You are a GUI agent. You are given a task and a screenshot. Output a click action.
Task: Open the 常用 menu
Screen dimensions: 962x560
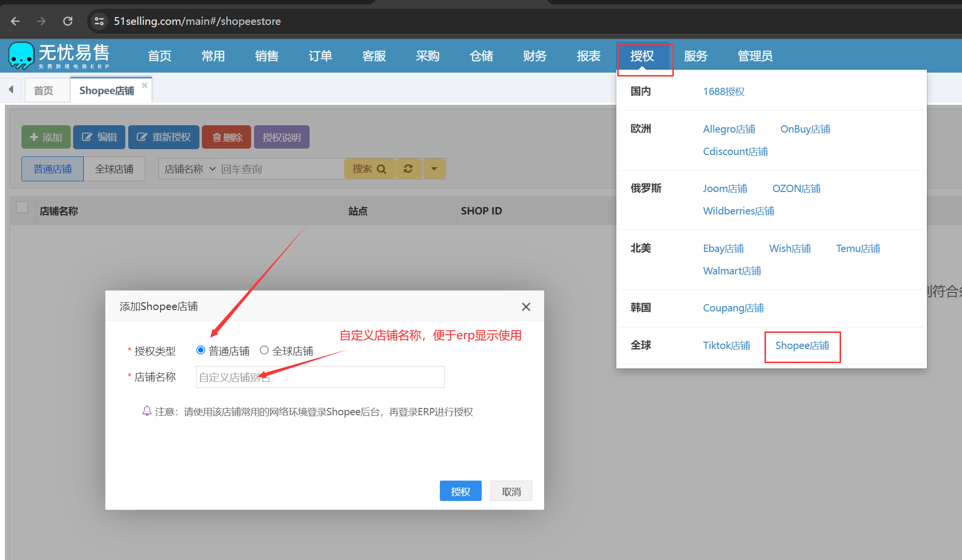(213, 56)
